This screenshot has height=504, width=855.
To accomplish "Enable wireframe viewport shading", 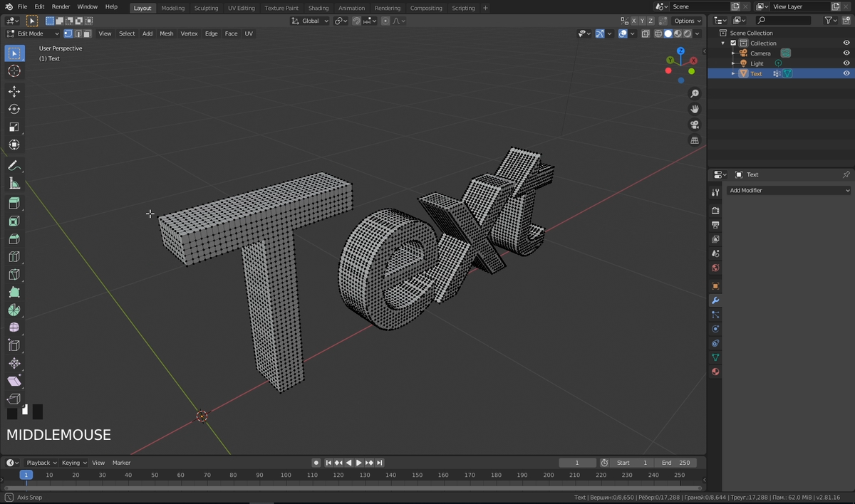I will [x=658, y=33].
